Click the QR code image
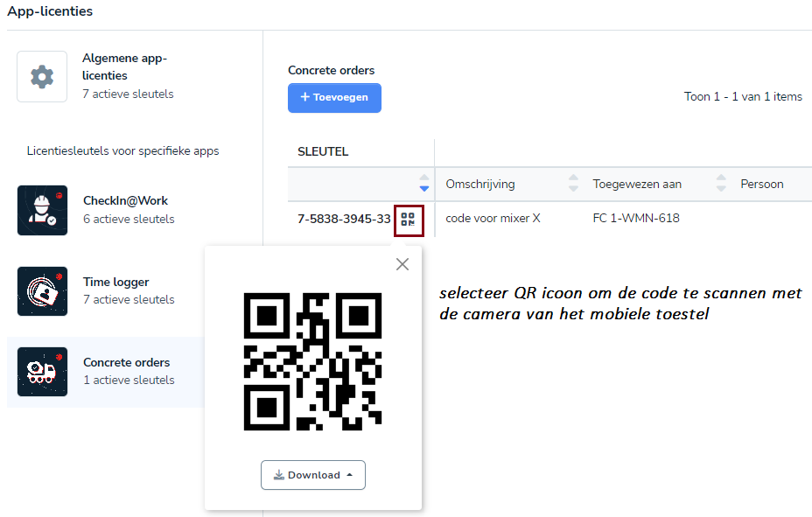This screenshot has height=517, width=812. (312, 362)
